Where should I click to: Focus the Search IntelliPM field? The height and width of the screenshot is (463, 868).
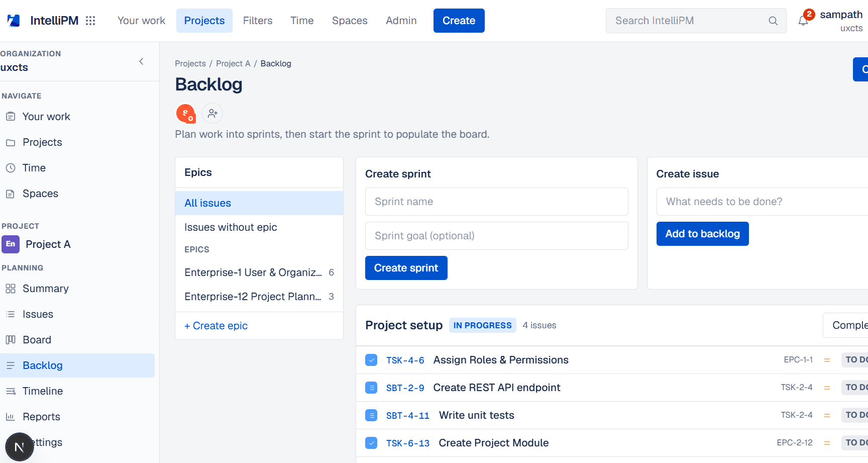point(696,21)
